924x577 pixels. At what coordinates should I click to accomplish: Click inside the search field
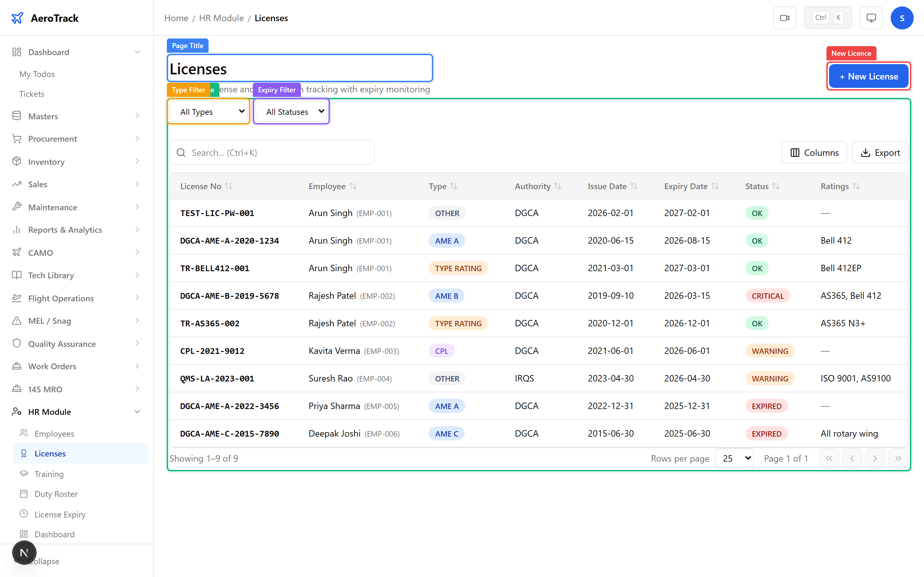pyautogui.click(x=272, y=152)
